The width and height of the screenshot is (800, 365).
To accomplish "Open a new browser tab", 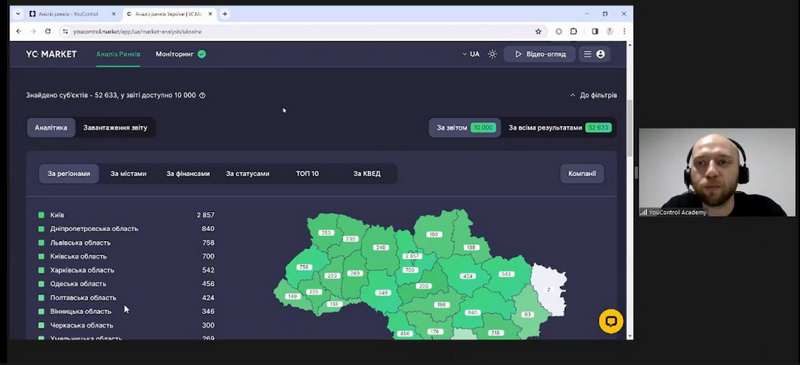I will tap(225, 14).
